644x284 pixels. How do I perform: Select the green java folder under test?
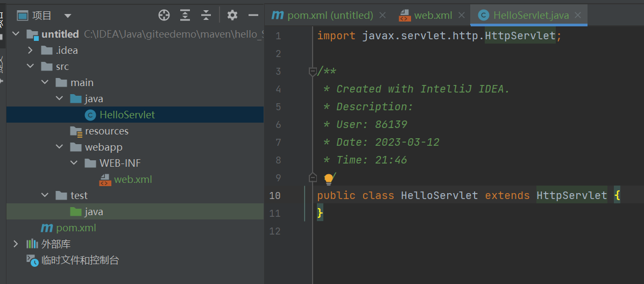pyautogui.click(x=135, y=211)
